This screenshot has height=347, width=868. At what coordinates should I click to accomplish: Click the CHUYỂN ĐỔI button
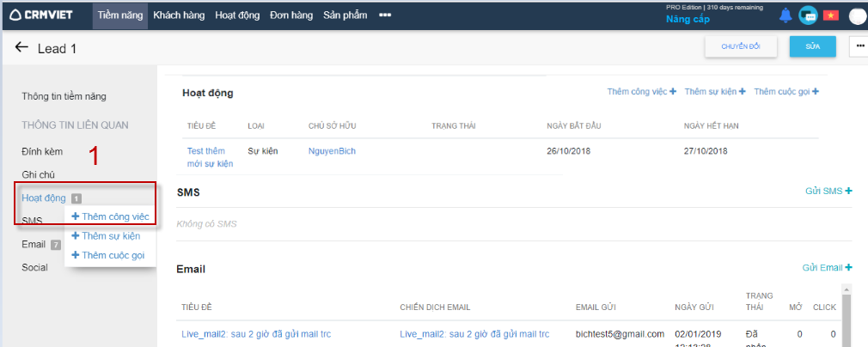[x=741, y=46]
